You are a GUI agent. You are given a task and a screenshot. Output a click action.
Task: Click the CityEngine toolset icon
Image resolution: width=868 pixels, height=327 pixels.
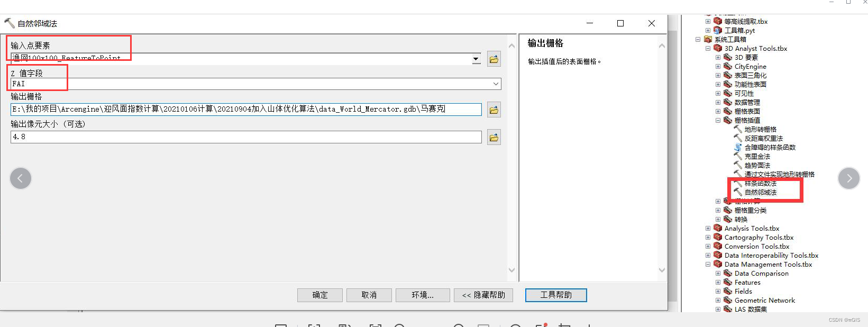[728, 67]
